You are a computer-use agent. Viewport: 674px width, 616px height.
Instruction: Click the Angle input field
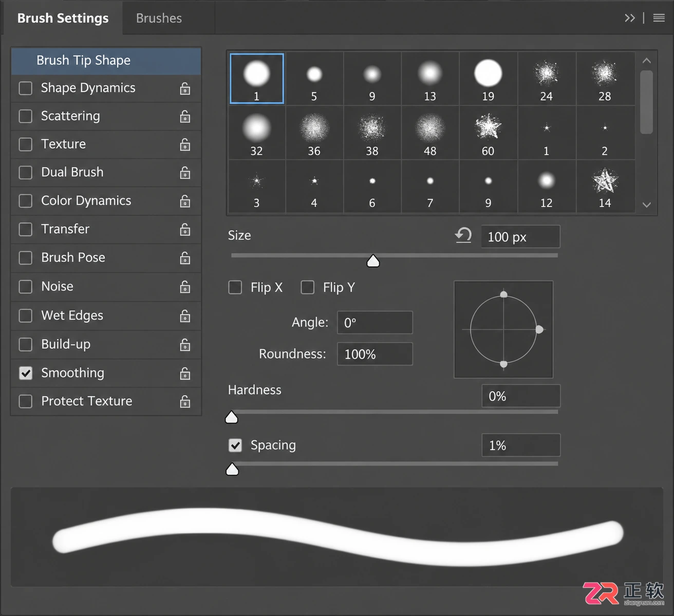pyautogui.click(x=375, y=323)
